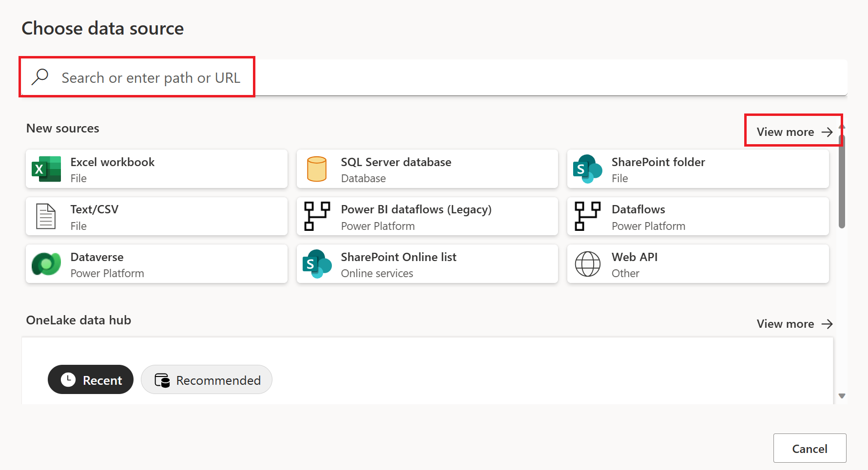Viewport: 868px width, 470px height.
Task: Choose the SQL Server database card
Action: pyautogui.click(x=427, y=169)
